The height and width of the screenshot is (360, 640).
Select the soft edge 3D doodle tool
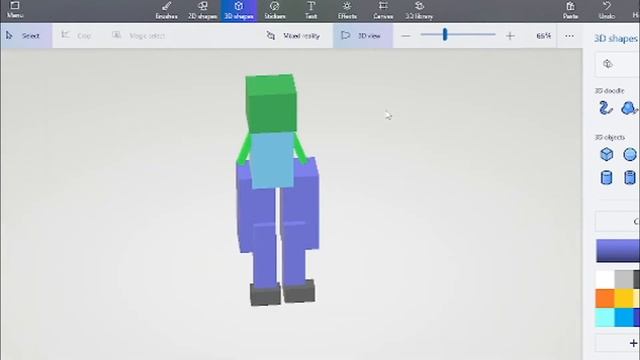tap(629, 108)
